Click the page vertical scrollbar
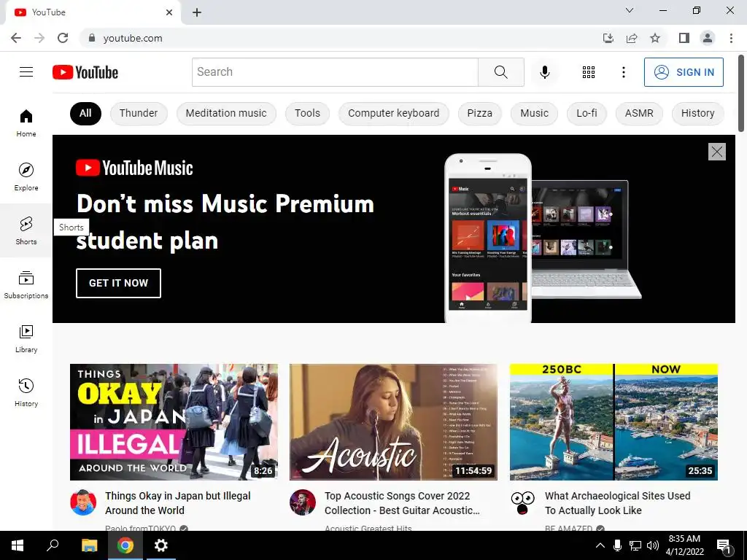 (741, 93)
